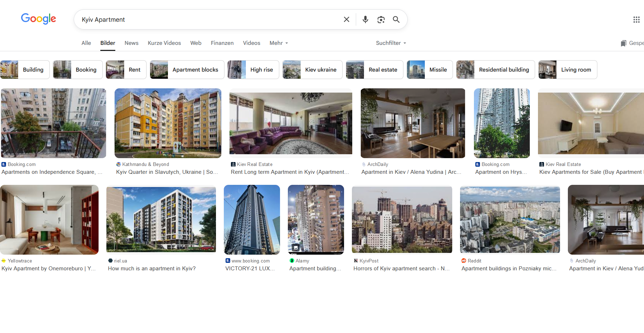The width and height of the screenshot is (644, 333).
Task: Open Alamy apartment building night photo
Action: (x=316, y=219)
